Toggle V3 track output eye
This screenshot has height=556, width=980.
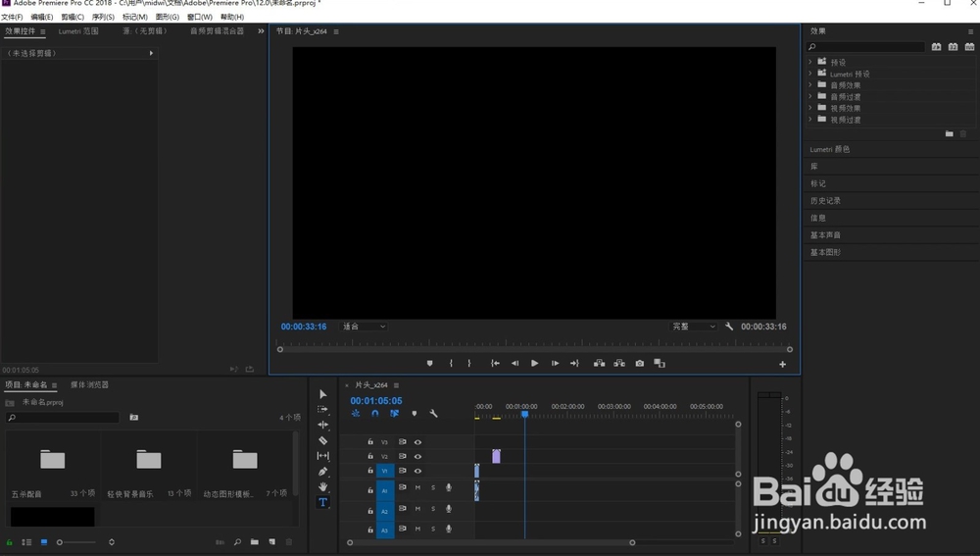(417, 442)
